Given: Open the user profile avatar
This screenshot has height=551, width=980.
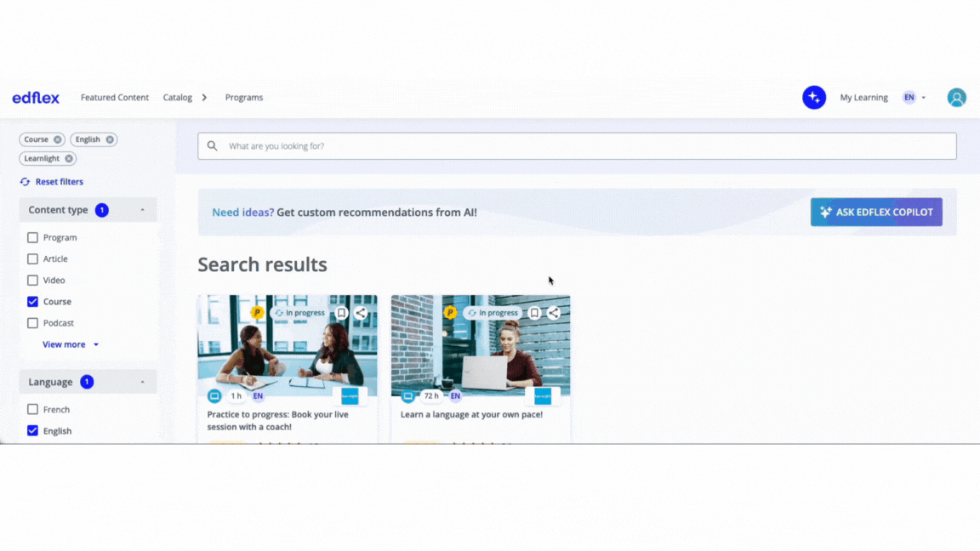Looking at the screenshot, I should coord(956,98).
